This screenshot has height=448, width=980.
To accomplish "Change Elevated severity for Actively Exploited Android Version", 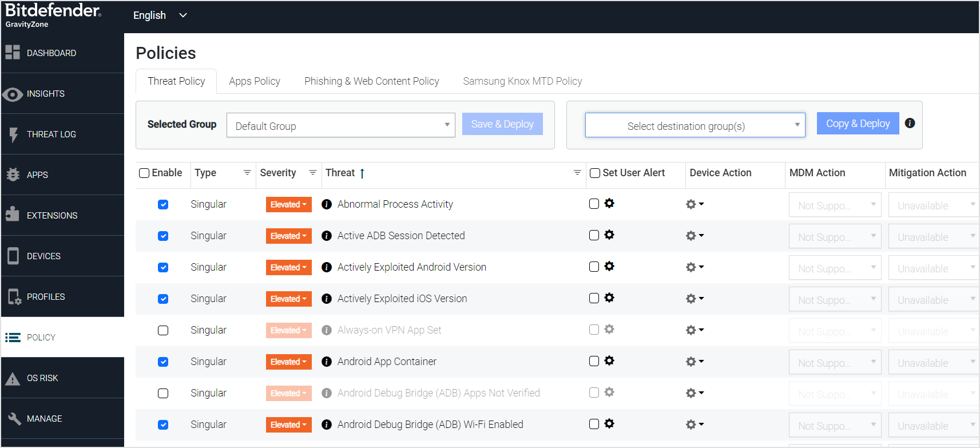I will (x=288, y=267).
